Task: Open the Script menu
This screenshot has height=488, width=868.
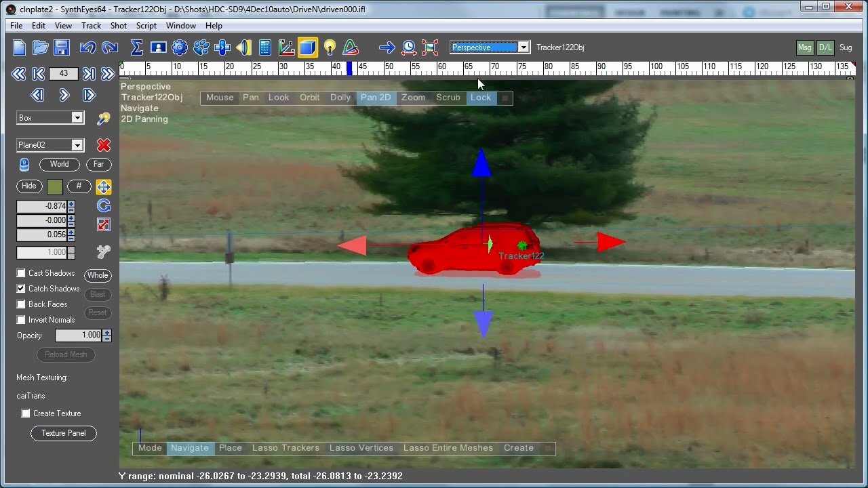Action: point(146,26)
